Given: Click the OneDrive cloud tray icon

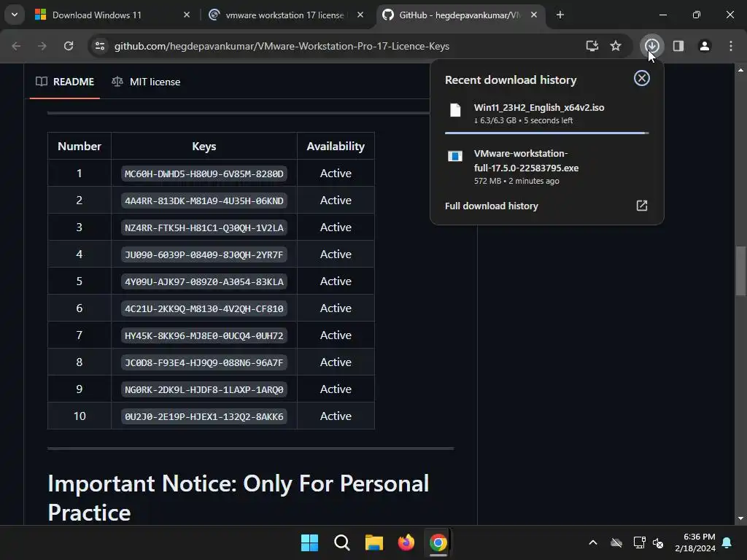Looking at the screenshot, I should click(x=616, y=542).
